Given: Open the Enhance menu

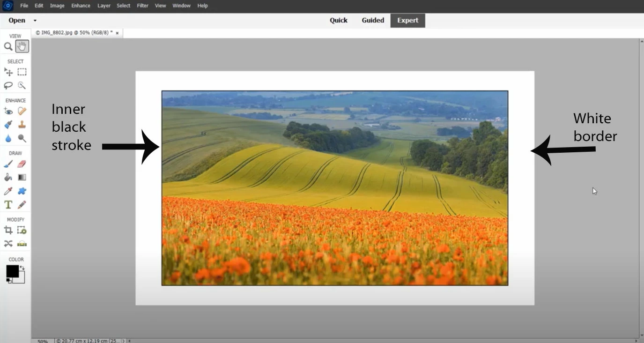Looking at the screenshot, I should point(81,6).
